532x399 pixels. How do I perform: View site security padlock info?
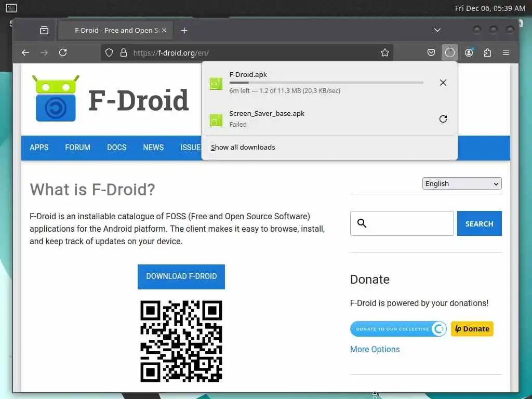coord(124,52)
